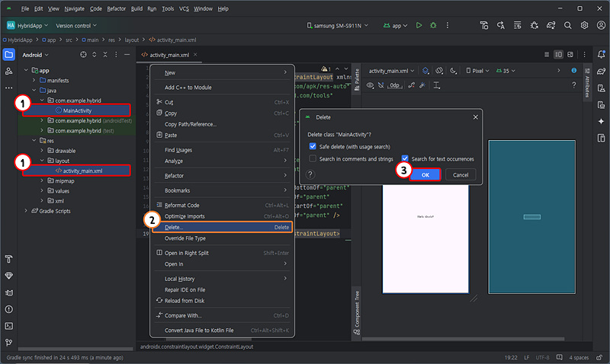Open IDE settings gear icon

click(x=584, y=25)
